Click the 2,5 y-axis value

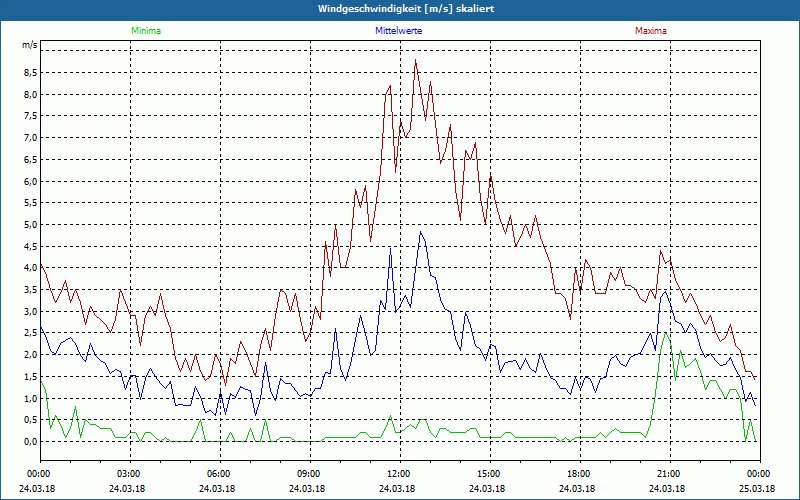[30, 333]
